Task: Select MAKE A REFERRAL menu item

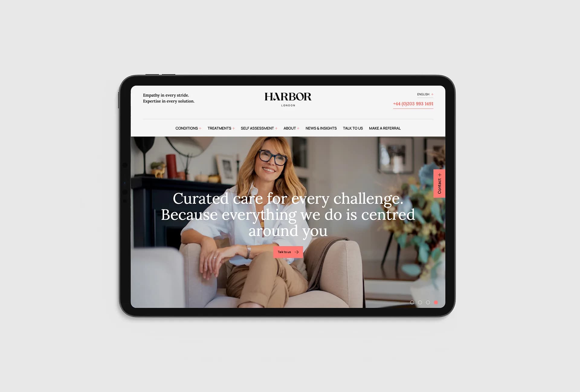Action: pos(385,128)
